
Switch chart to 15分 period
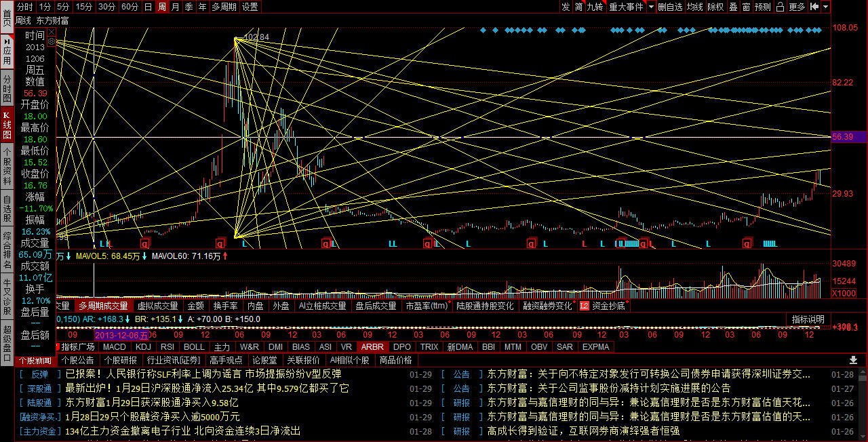coord(84,7)
